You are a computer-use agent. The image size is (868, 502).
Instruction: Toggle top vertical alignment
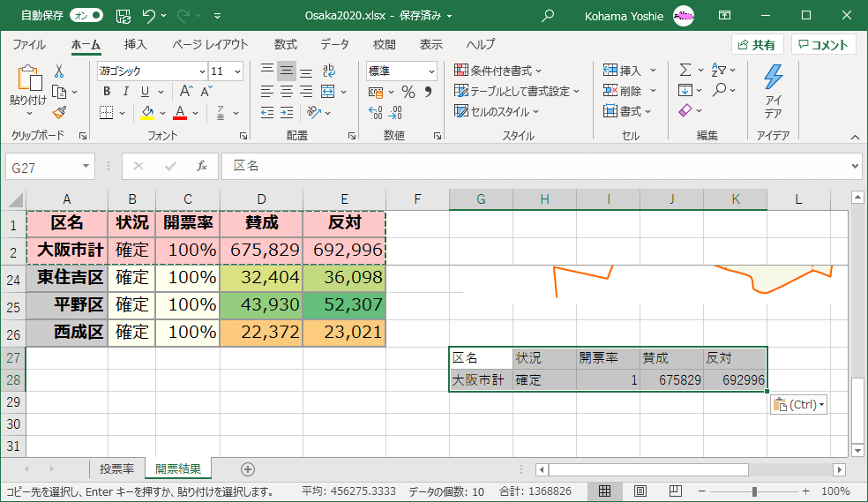point(267,71)
